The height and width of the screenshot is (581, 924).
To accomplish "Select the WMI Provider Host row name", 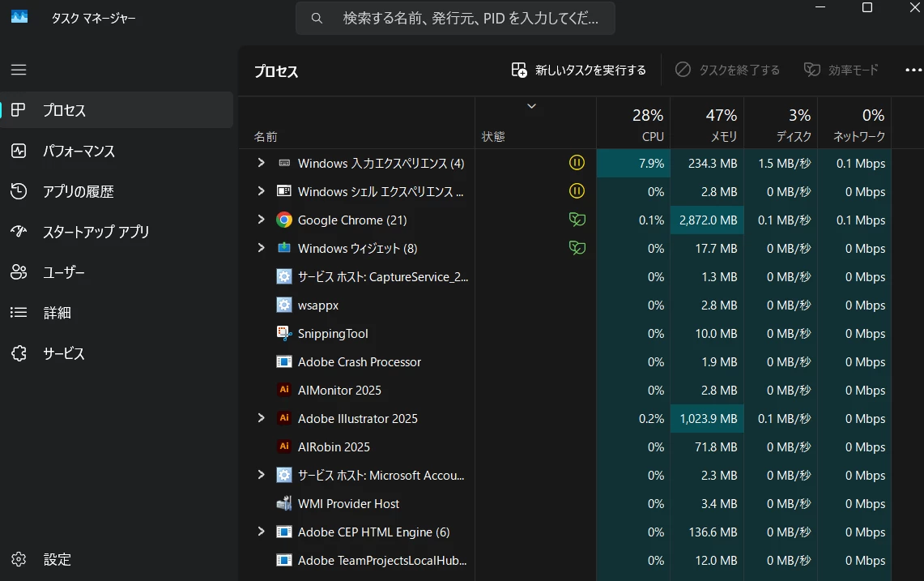I will (x=348, y=503).
